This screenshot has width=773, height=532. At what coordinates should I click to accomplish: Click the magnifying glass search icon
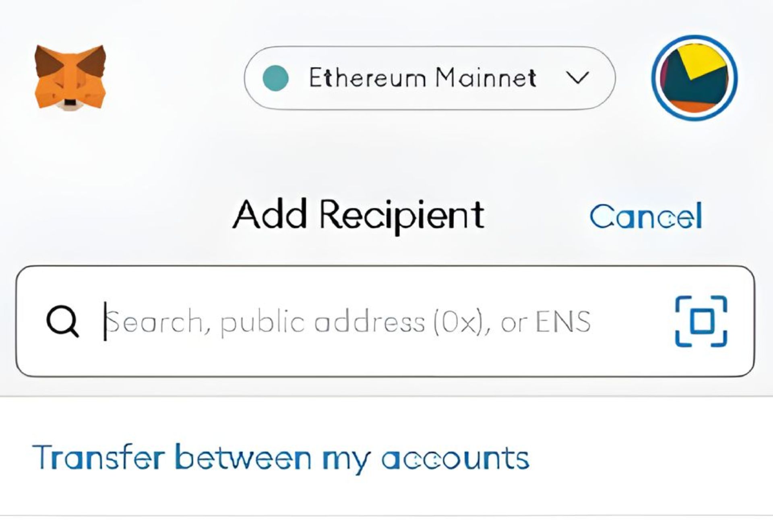click(x=62, y=321)
